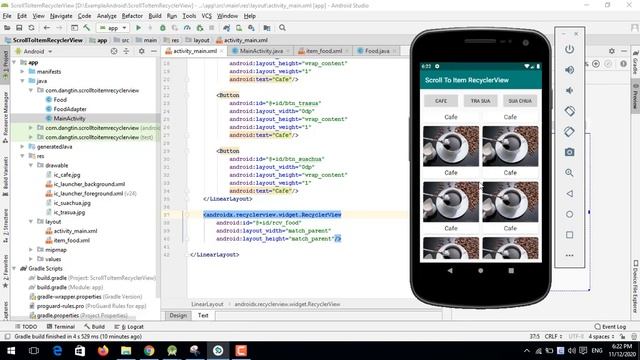Expand the mipmap folder

coord(31,249)
